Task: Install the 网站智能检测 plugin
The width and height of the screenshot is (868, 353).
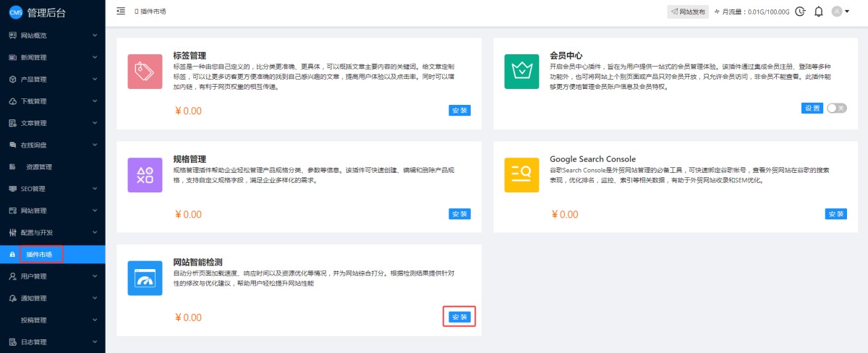Action: point(459,317)
